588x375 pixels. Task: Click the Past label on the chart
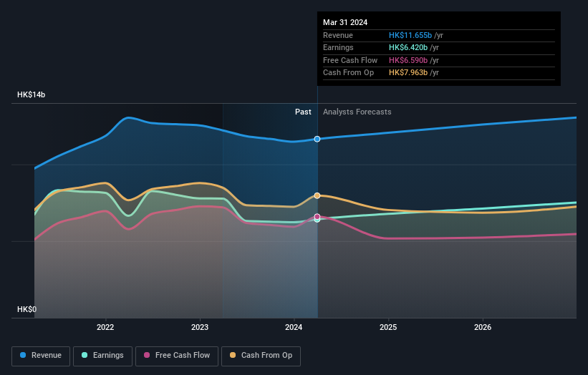point(303,112)
